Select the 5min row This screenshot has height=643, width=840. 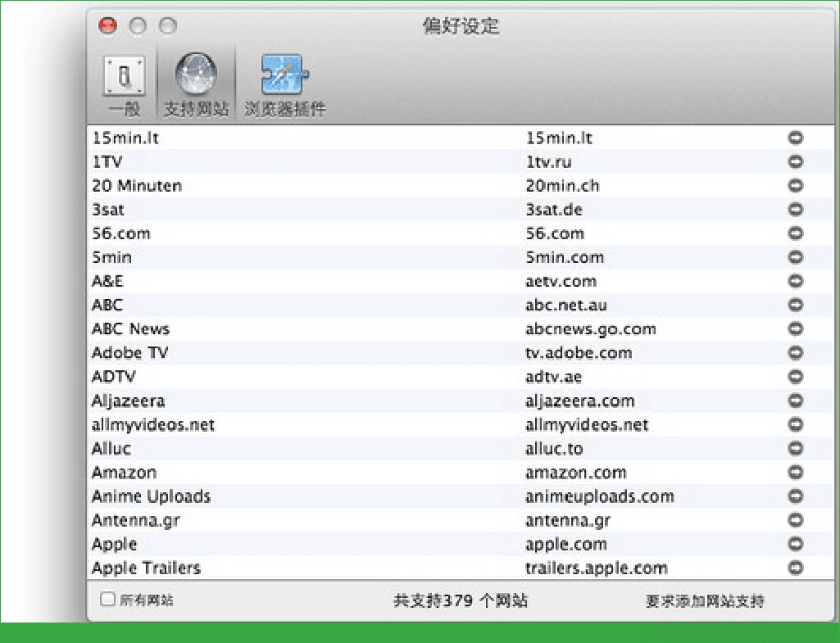coord(328,257)
